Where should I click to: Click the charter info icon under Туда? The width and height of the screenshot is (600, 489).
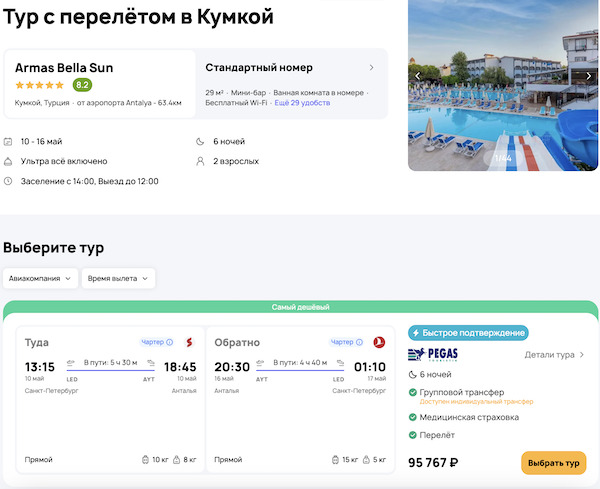169,342
